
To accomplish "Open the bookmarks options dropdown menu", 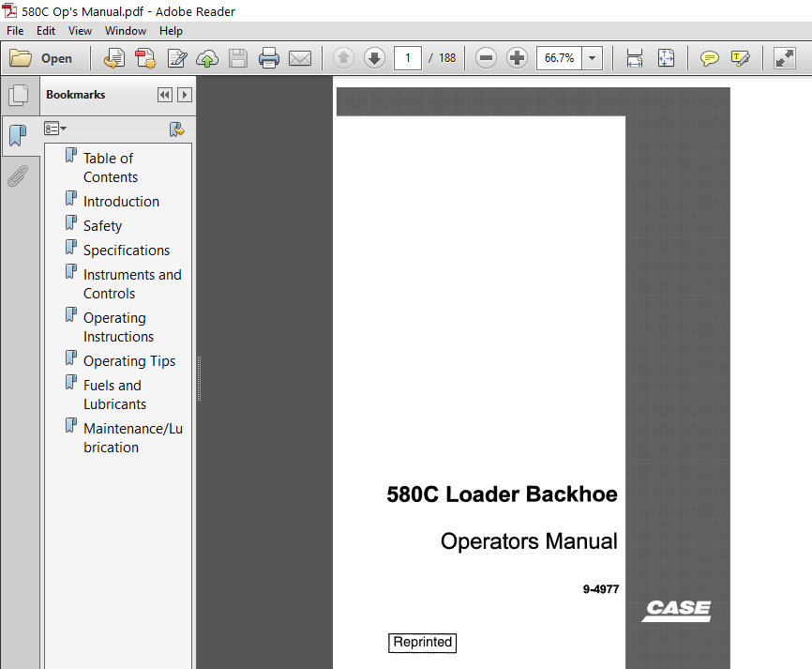I will pos(55,129).
